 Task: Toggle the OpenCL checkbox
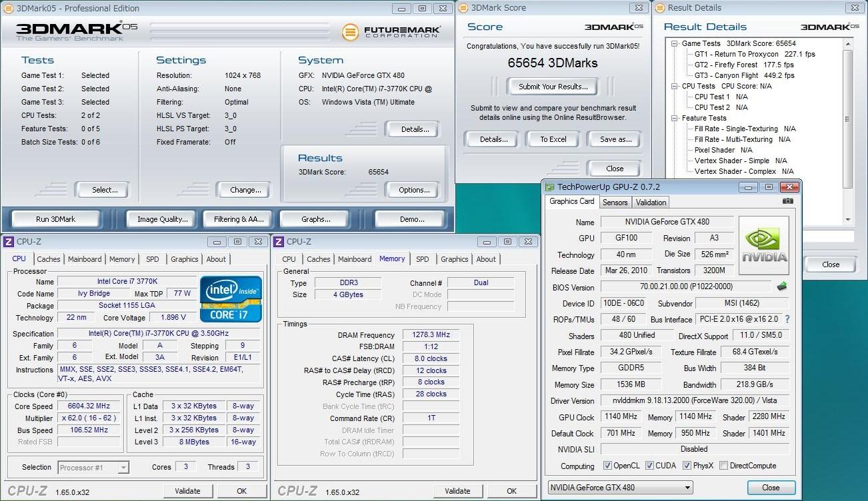[607, 466]
